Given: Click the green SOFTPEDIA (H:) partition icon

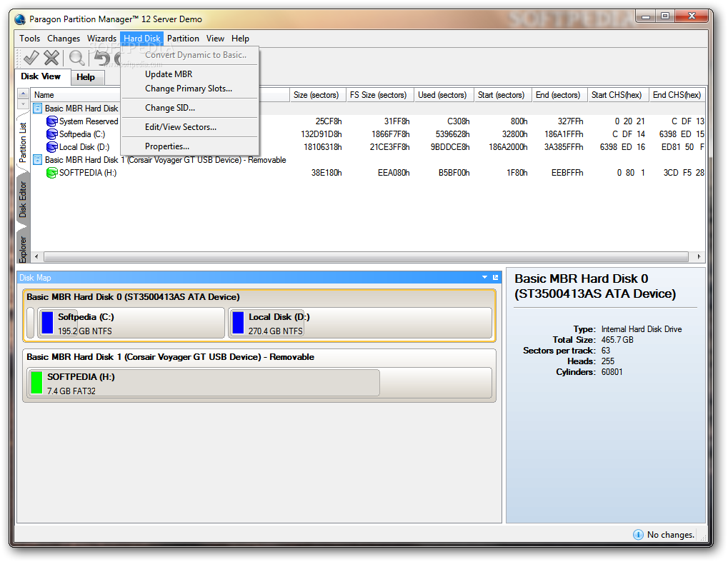Looking at the screenshot, I should [52, 173].
